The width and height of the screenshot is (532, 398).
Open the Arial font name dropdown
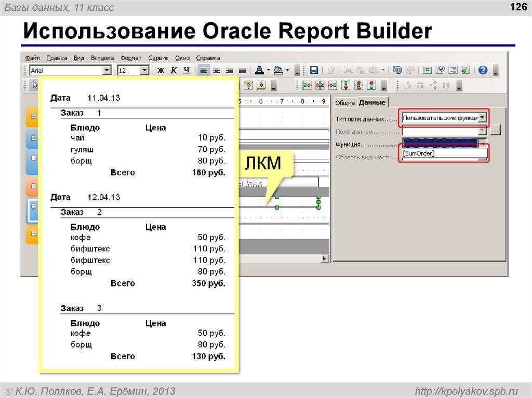coord(107,70)
